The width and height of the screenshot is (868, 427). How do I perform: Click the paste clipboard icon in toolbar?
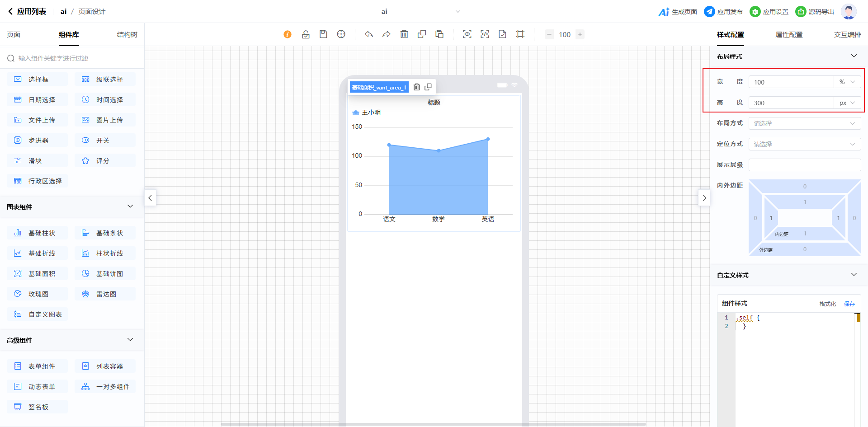click(x=439, y=34)
